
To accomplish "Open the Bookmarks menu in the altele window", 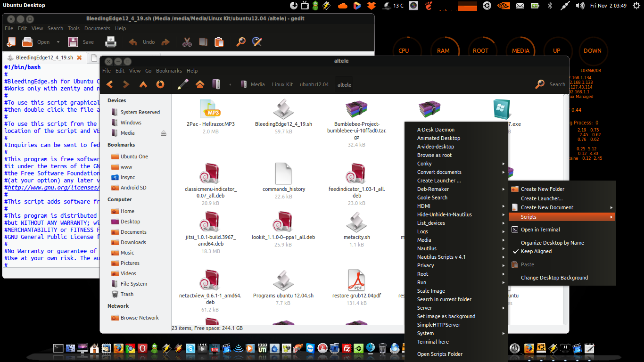I will coord(169,71).
